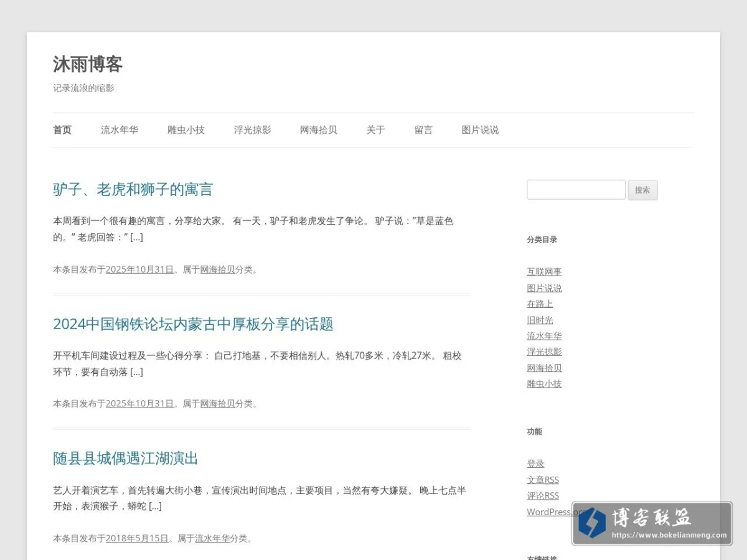This screenshot has width=747, height=560.
Task: Open the 流水年华 category in sidebar
Action: click(x=544, y=336)
